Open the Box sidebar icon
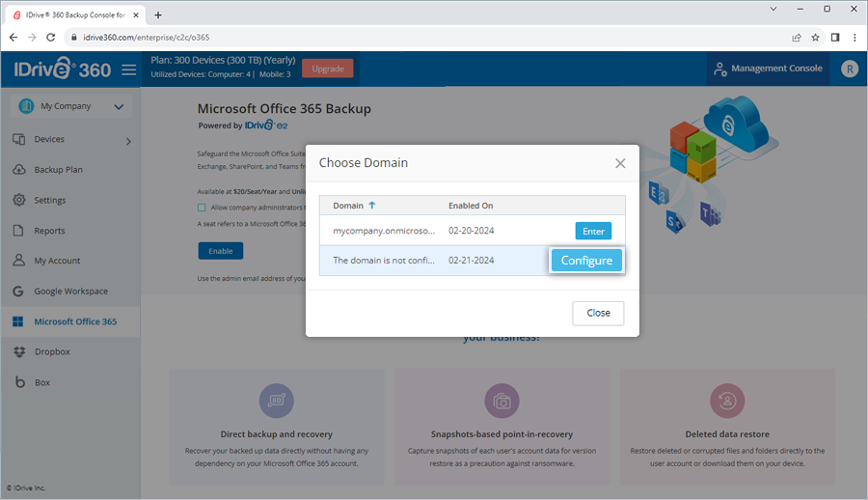Viewport: 868px width, 500px height. (x=18, y=382)
